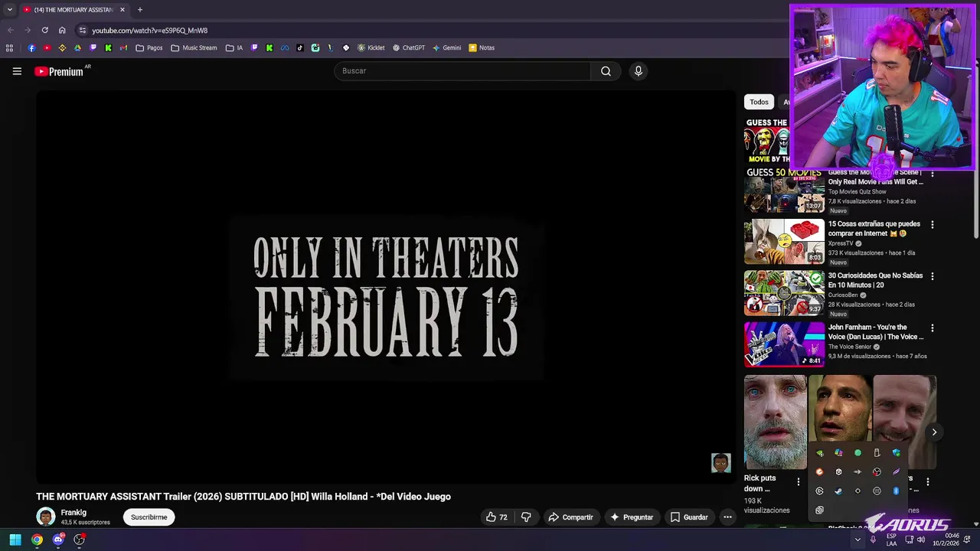Click the Suscribirme button
Screen dimensions: 980x551
[x=149, y=517]
